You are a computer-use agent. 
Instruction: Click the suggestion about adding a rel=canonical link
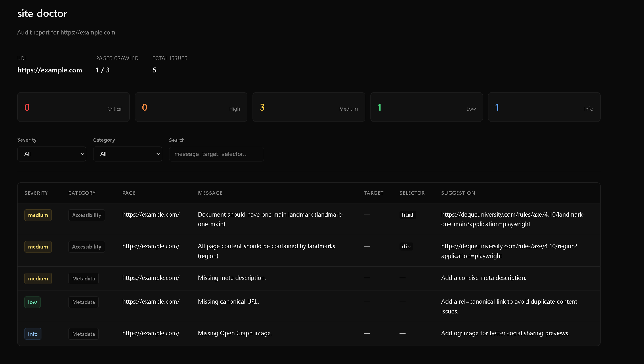[x=509, y=306]
